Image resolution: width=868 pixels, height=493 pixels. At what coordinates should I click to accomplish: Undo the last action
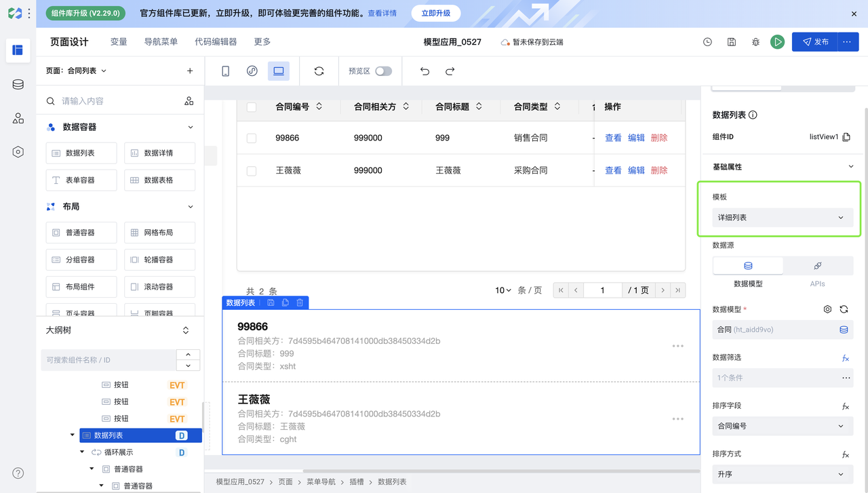(425, 71)
